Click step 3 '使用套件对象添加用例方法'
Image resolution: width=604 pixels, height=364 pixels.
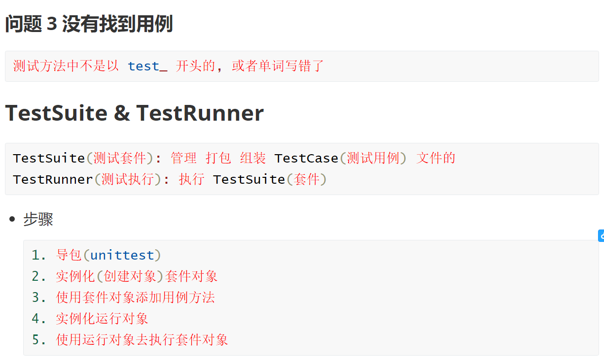[135, 298]
